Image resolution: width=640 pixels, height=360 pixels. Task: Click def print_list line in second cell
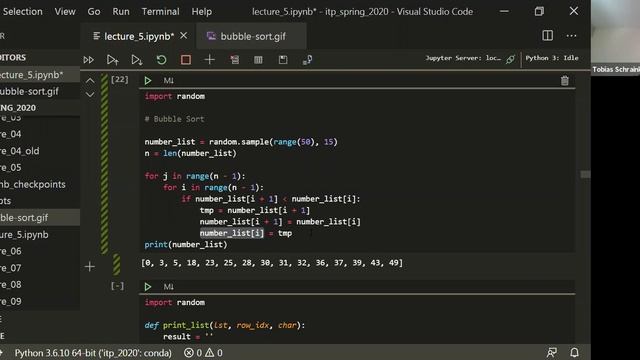click(x=225, y=325)
